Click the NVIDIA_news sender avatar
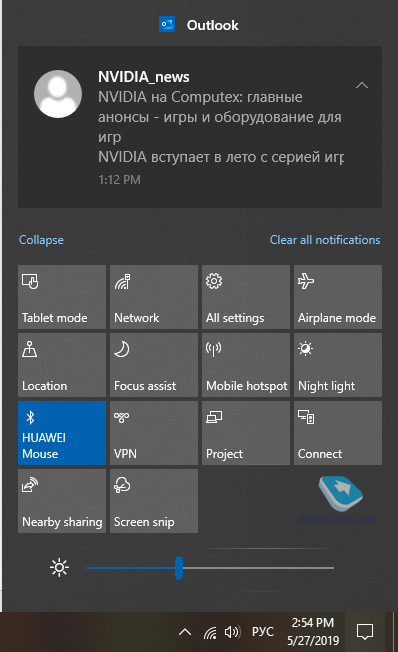 pos(58,94)
